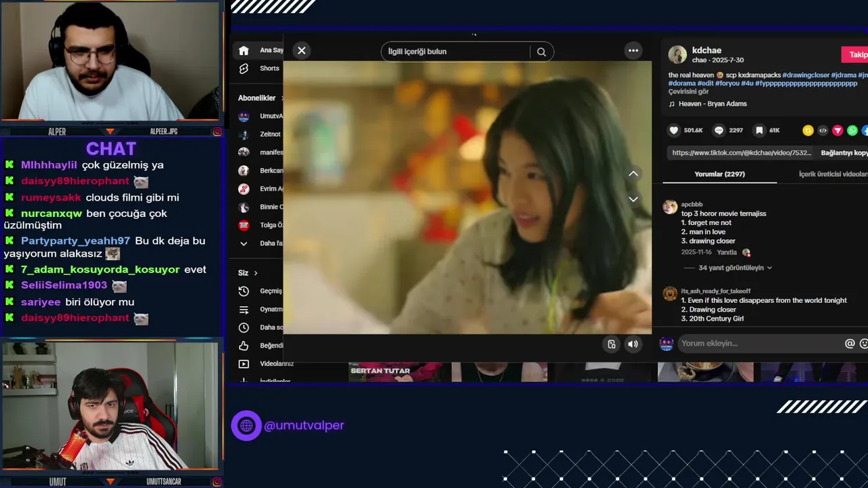This screenshot has width=868, height=488.
Task: Insert mention with the @ icon
Action: 849,344
